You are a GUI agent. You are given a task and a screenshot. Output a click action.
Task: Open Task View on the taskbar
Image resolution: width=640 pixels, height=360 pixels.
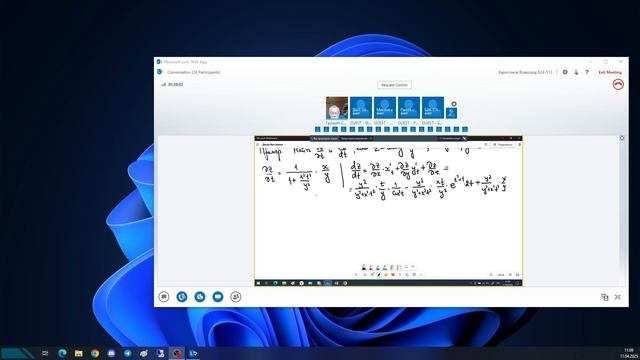click(45, 353)
